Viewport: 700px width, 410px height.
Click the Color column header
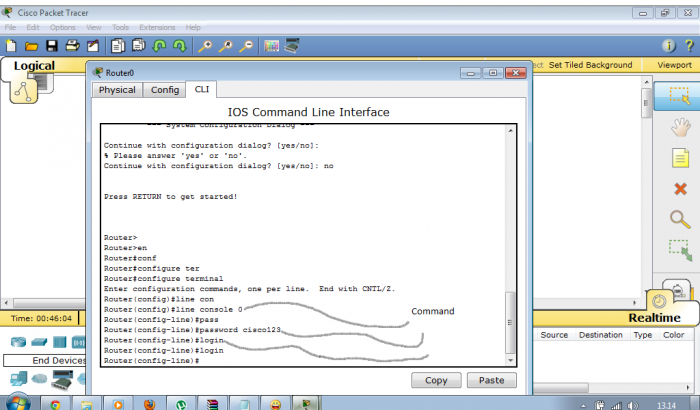(673, 335)
